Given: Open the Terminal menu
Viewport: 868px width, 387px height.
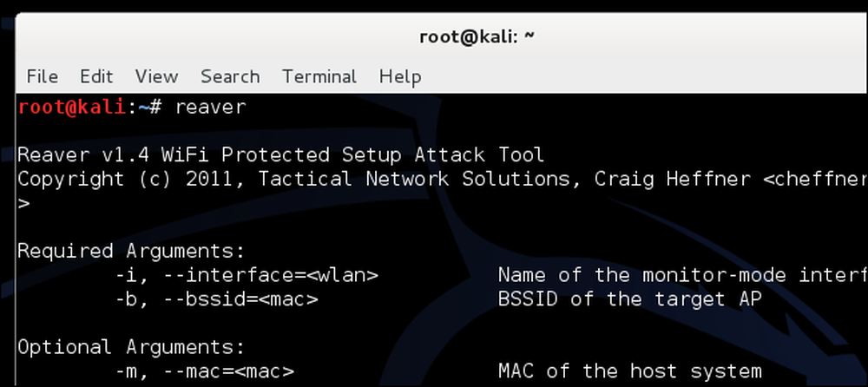Looking at the screenshot, I should [319, 76].
